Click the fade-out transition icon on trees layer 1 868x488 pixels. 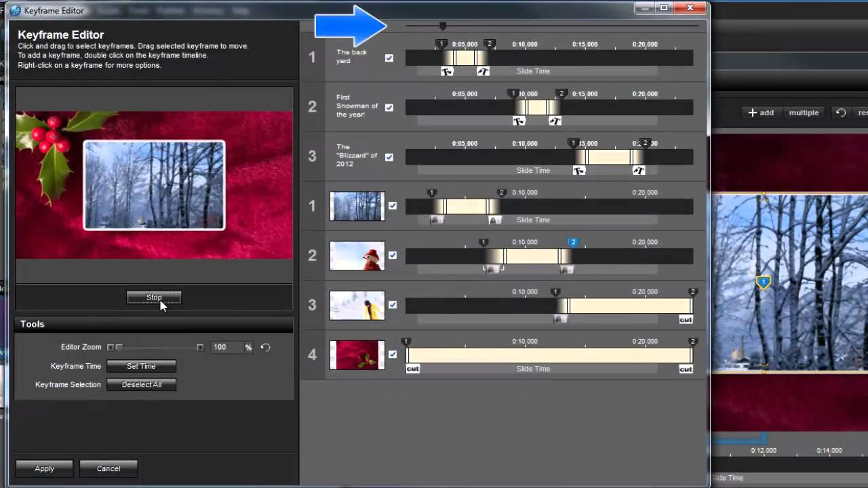(x=495, y=220)
